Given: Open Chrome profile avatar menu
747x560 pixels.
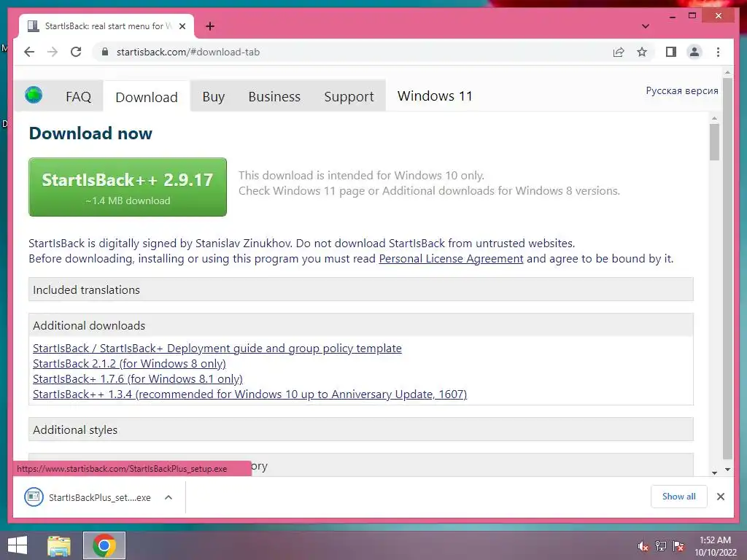Looking at the screenshot, I should tap(694, 52).
